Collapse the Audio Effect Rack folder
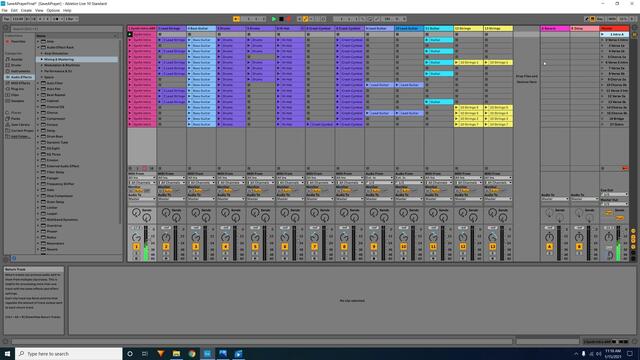 [38, 47]
